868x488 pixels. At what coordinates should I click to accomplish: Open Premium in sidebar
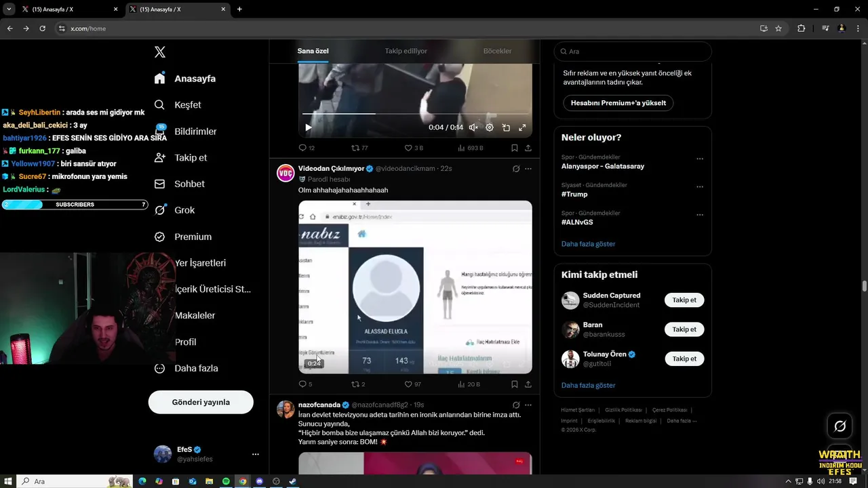[182, 237]
